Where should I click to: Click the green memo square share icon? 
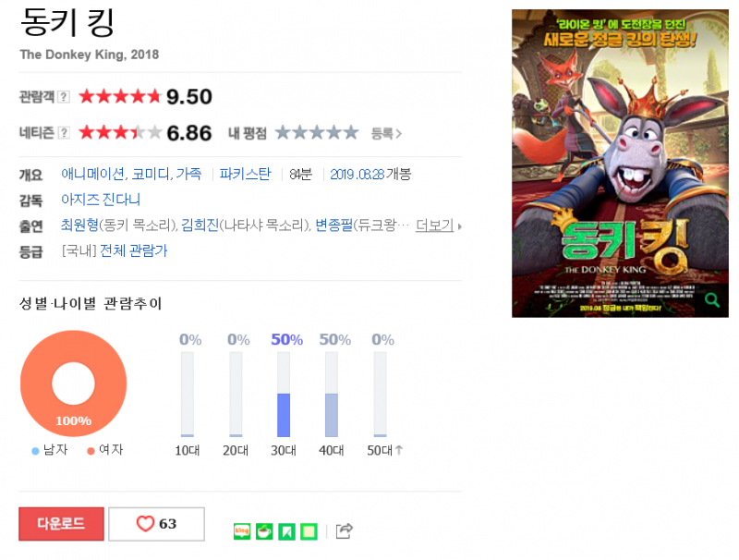(309, 531)
